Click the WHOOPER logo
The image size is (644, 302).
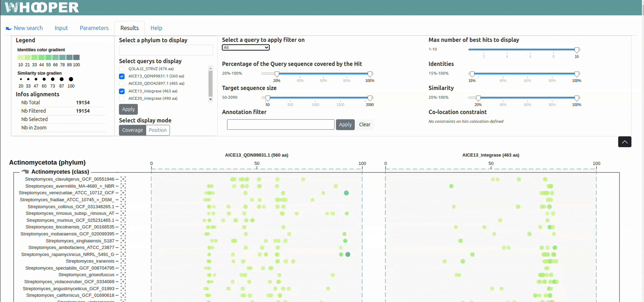click(x=42, y=7)
